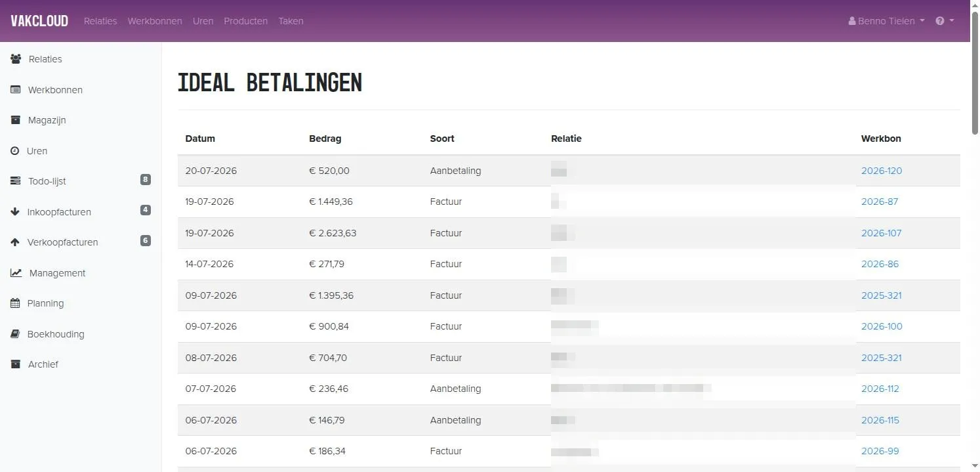Select the amount € 1.449,36
Image resolution: width=980 pixels, height=472 pixels.
click(331, 202)
